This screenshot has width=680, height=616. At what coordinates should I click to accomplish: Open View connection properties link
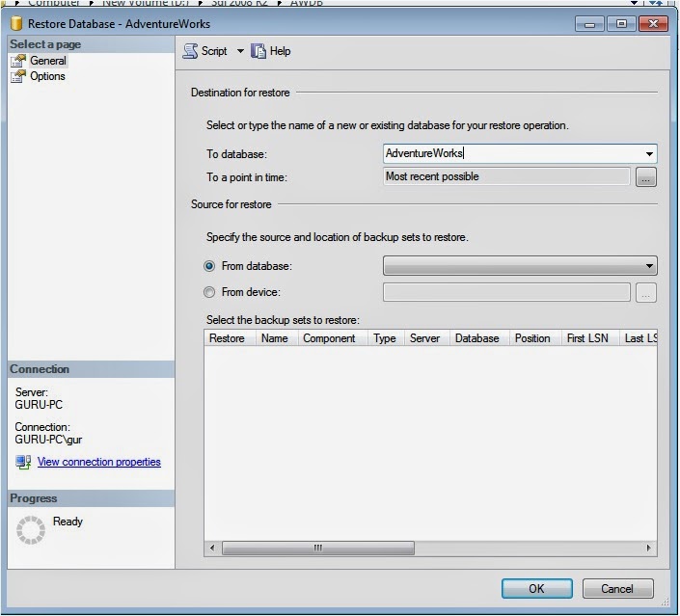point(99,462)
